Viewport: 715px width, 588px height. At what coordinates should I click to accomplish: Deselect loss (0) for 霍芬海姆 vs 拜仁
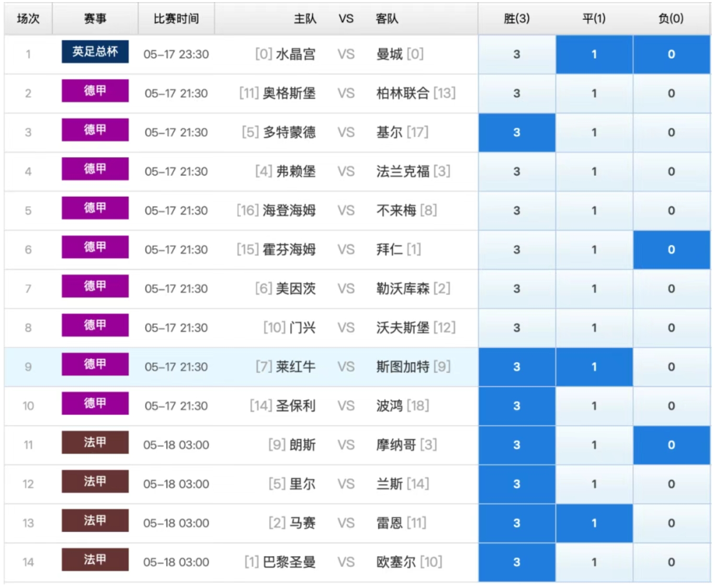pos(672,250)
